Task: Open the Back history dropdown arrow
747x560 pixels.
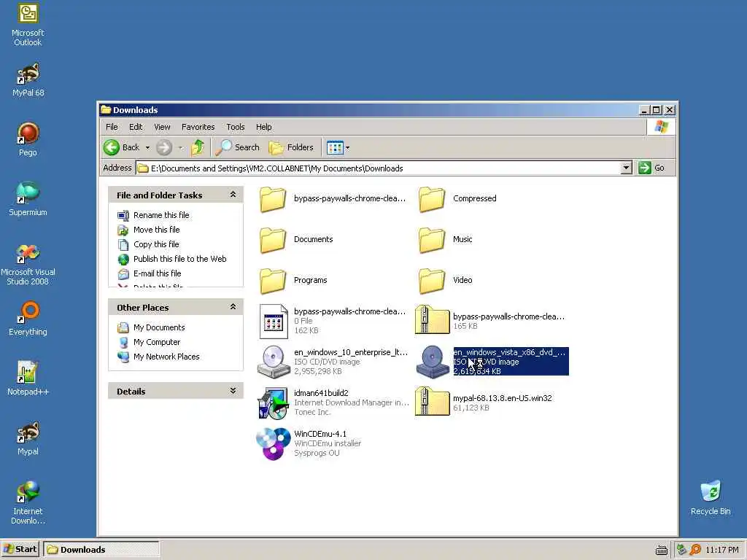Action: pyautogui.click(x=147, y=147)
